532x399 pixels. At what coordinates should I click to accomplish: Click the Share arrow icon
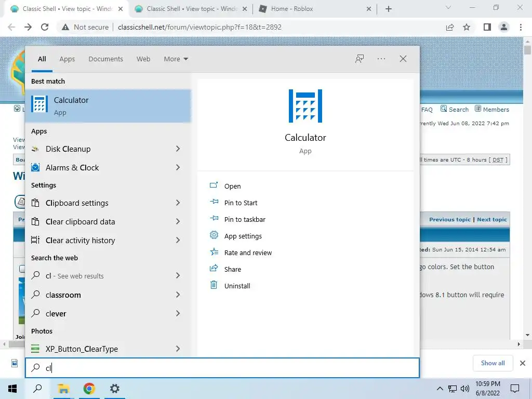point(214,268)
